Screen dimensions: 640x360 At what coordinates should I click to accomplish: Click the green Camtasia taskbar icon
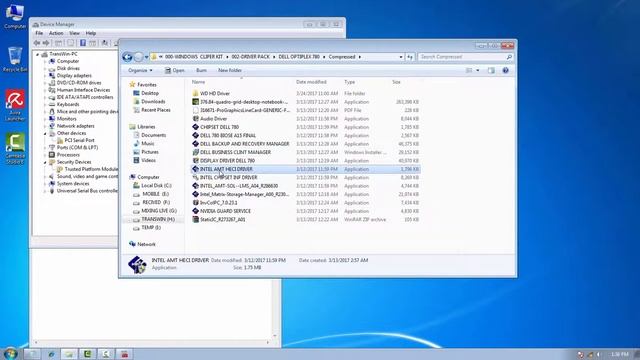(x=87, y=354)
